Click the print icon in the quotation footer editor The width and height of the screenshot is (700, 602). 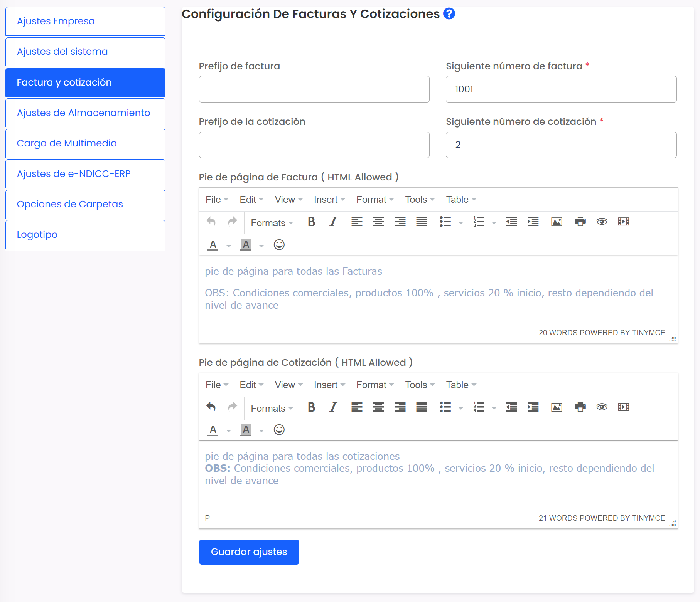(580, 407)
